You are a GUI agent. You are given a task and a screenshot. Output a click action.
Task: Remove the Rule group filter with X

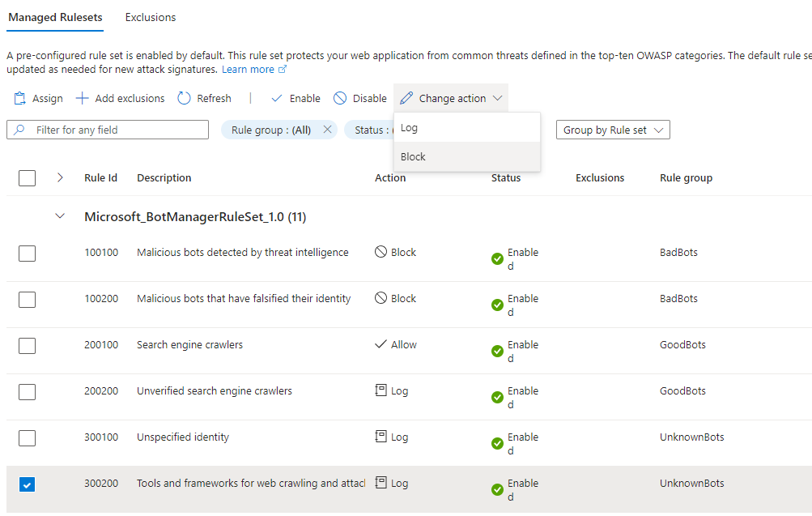pos(327,130)
